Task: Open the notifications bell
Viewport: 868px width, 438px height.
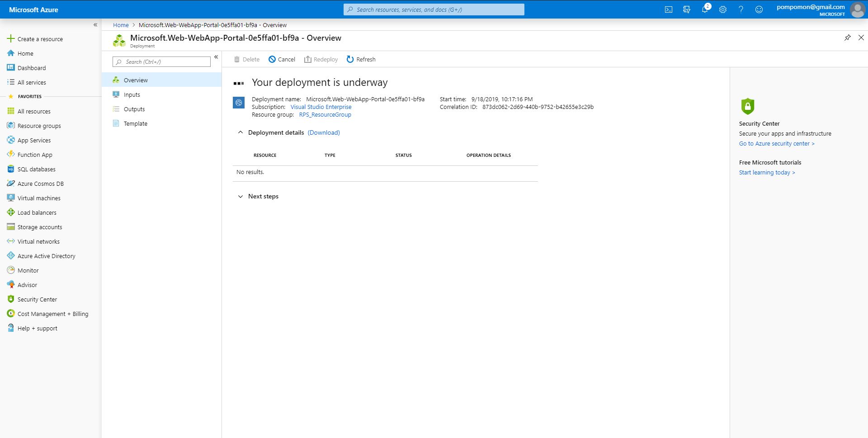Action: point(705,9)
